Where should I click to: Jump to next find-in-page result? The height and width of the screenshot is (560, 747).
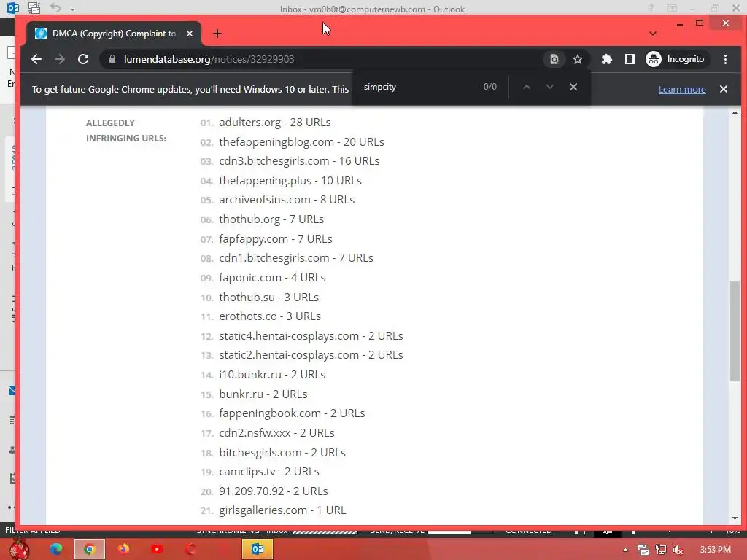click(550, 87)
